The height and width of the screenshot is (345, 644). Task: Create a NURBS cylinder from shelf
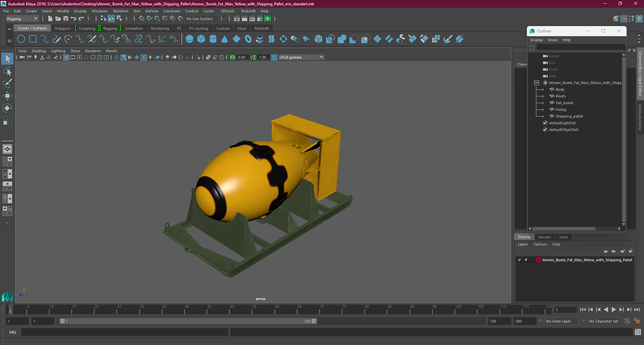point(213,39)
